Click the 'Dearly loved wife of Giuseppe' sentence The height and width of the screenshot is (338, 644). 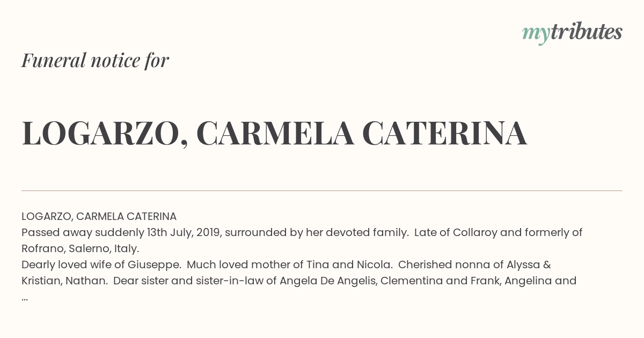[101, 264]
